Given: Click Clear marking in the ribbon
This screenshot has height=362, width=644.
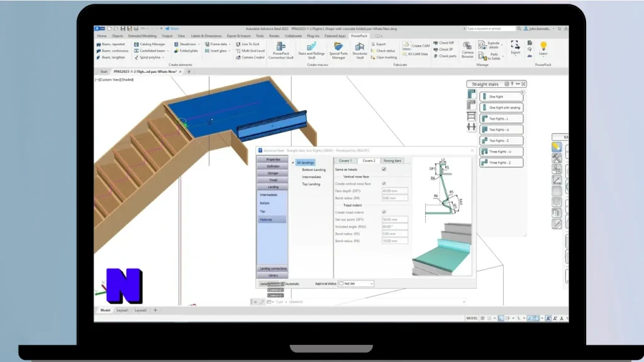Looking at the screenshot, I should (x=384, y=57).
